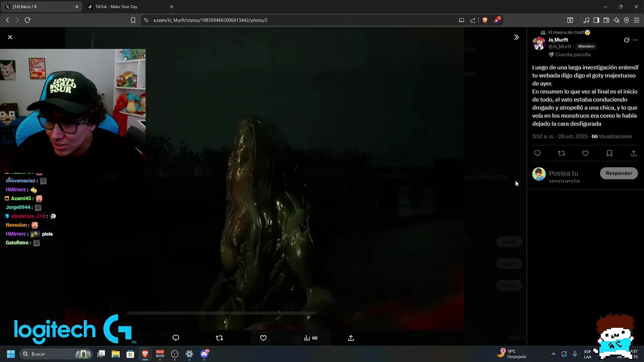
Task: Open Brave Rewards triangle icon
Action: [497, 20]
